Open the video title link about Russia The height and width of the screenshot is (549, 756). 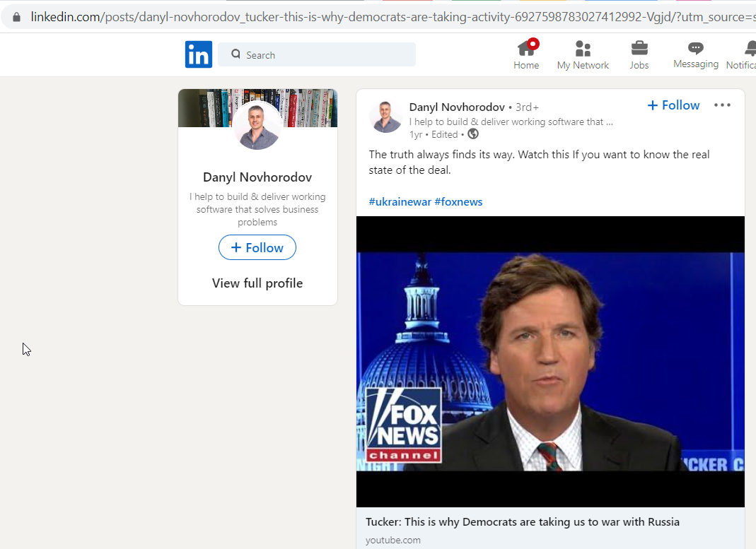point(523,522)
